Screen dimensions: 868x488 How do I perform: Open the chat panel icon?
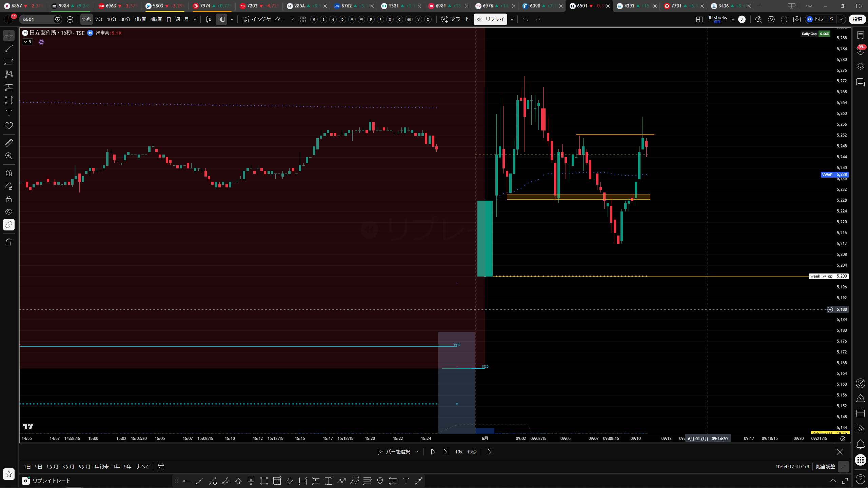861,82
